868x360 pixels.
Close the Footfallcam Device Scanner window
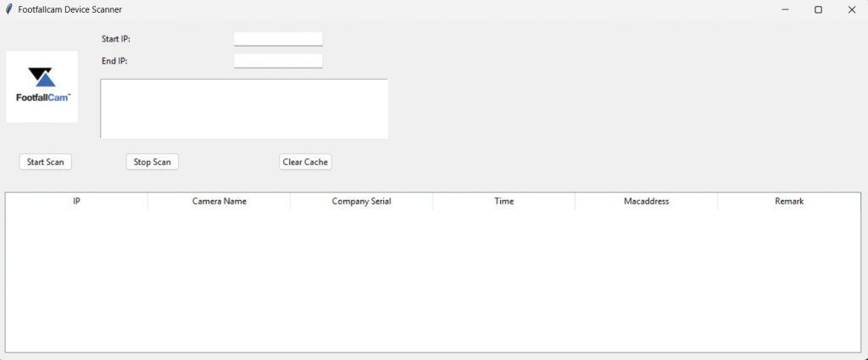click(x=851, y=9)
